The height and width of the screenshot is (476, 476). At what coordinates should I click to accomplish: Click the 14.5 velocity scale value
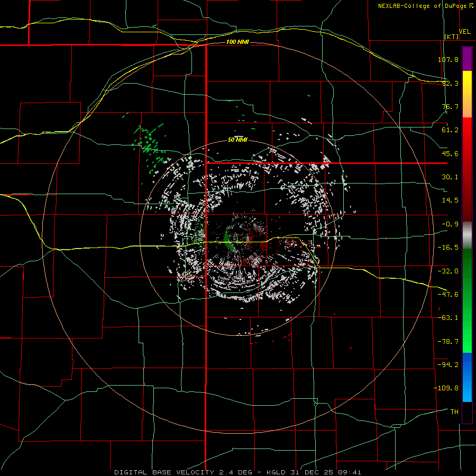tap(450, 200)
